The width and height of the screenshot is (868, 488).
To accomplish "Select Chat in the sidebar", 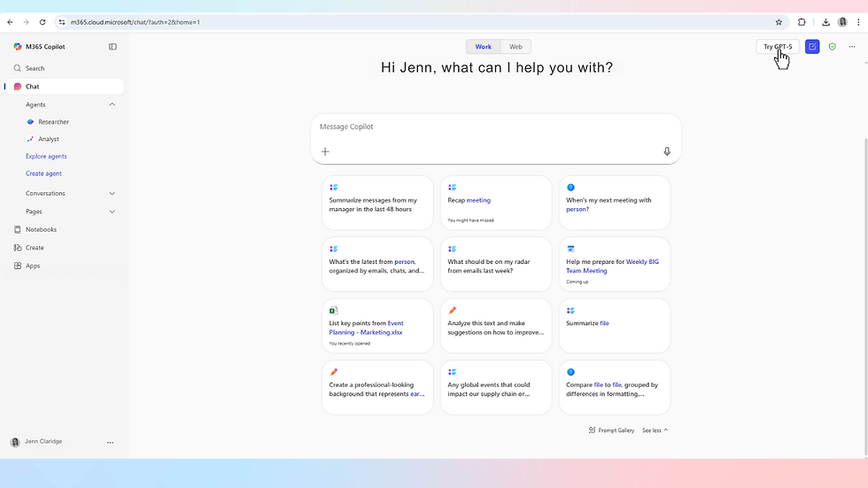I will 64,86.
